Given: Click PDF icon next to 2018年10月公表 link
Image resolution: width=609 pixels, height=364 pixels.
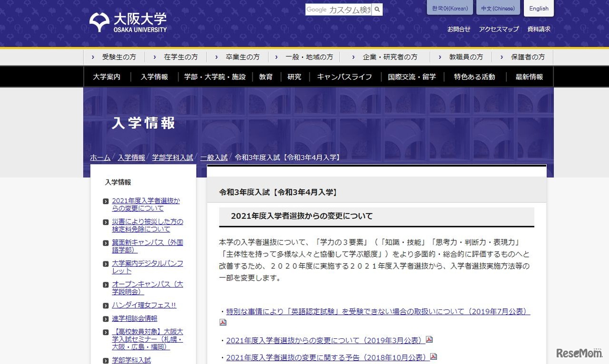Looking at the screenshot, I should 433,356.
